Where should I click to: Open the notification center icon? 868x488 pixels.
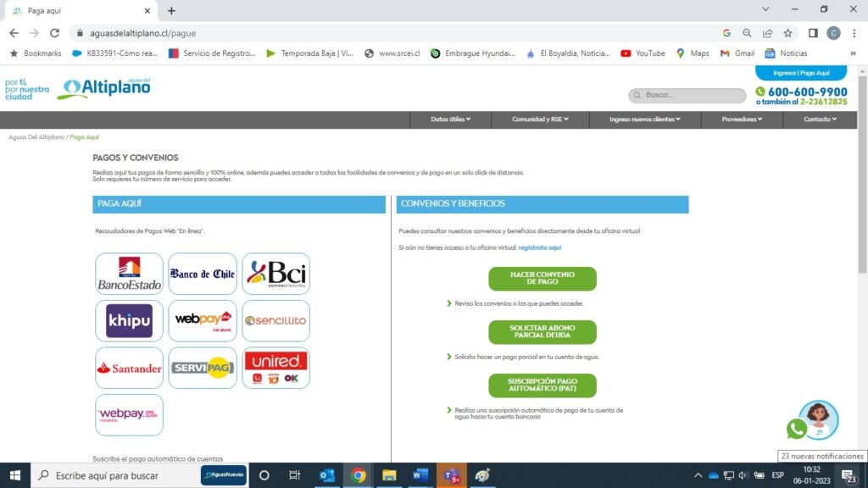tap(849, 476)
